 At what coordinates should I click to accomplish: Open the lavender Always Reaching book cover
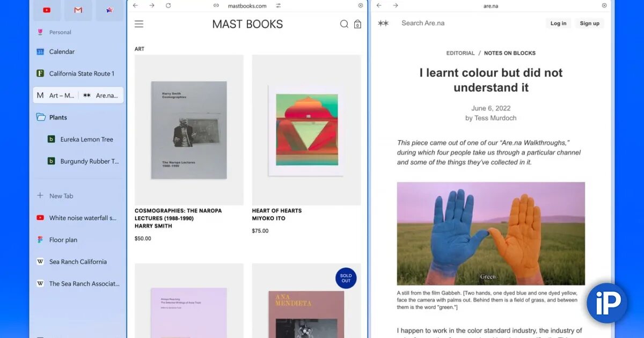(x=189, y=301)
